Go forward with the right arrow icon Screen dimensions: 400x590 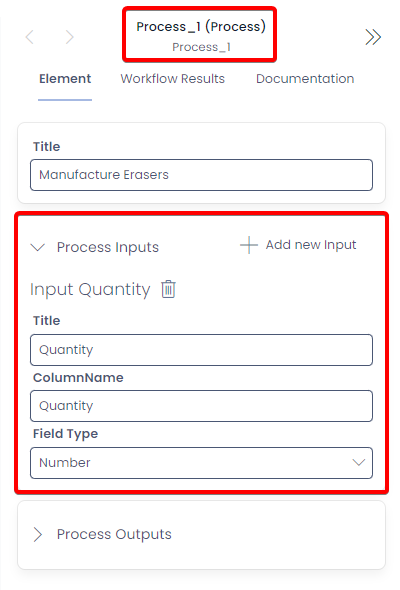point(69,37)
